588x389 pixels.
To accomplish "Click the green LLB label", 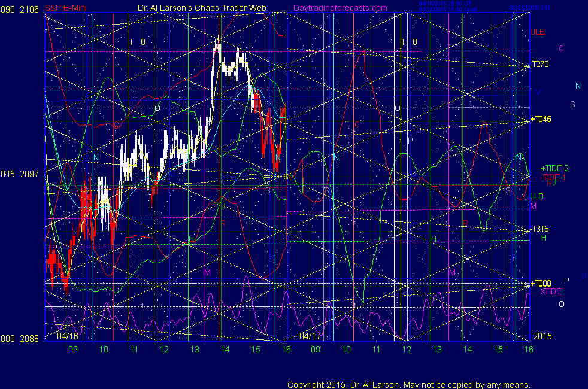I will [x=537, y=196].
